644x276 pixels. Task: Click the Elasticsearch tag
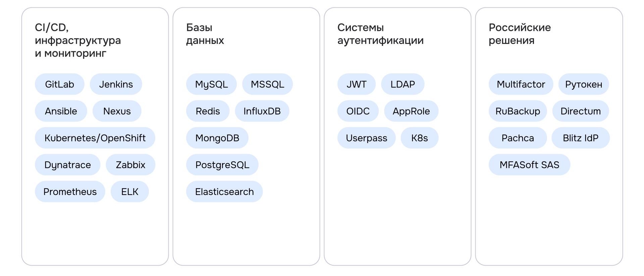(x=224, y=192)
